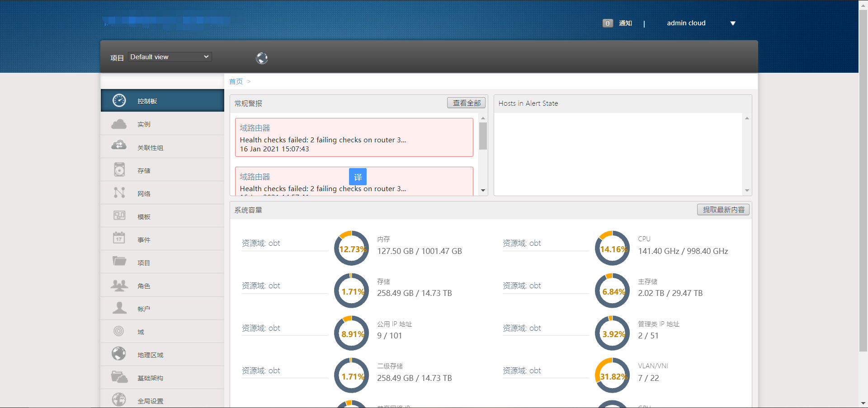
Task: Click the blue 译 translate icon
Action: [358, 177]
